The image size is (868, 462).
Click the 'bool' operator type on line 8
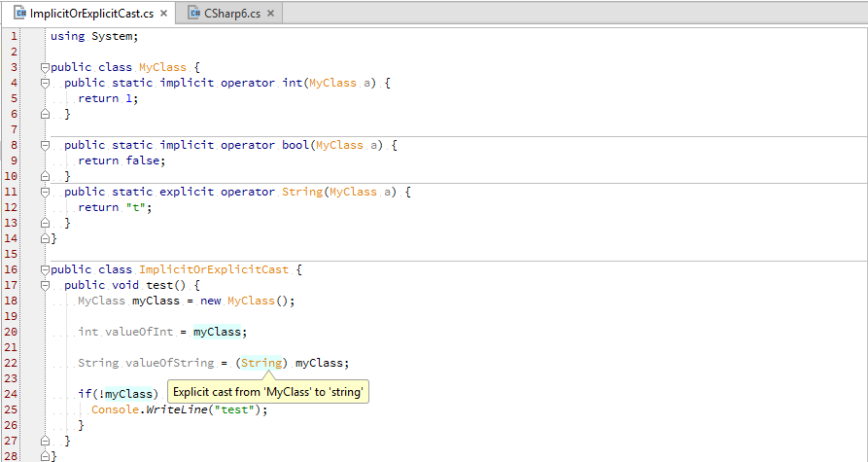coord(295,145)
